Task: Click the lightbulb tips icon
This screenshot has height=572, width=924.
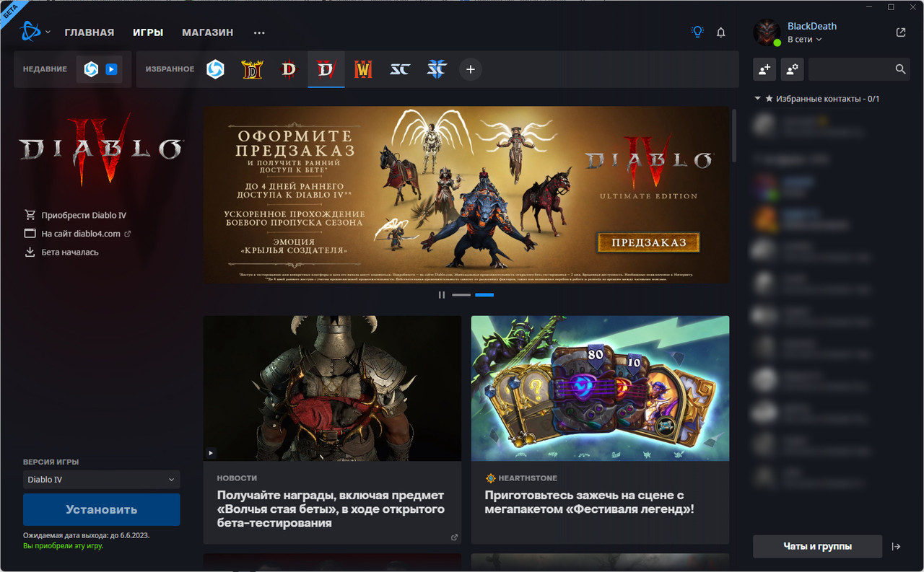Action: coord(697,32)
